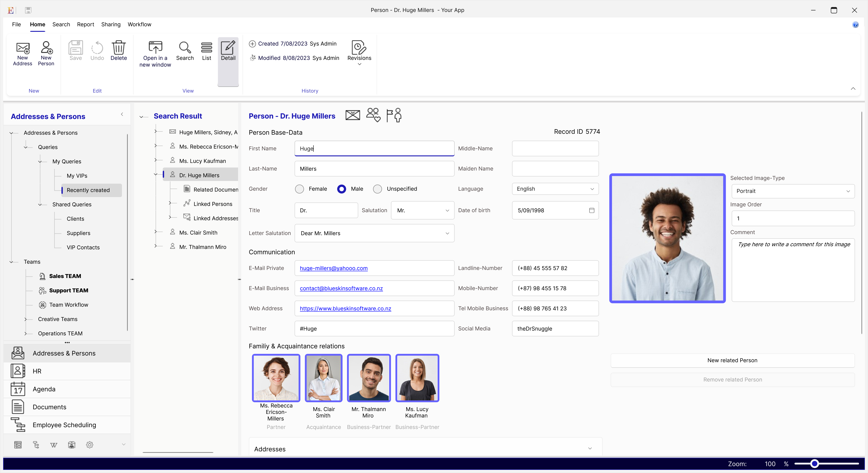Collapse the Search Result tree
This screenshot has width=868, height=473.
(x=142, y=116)
